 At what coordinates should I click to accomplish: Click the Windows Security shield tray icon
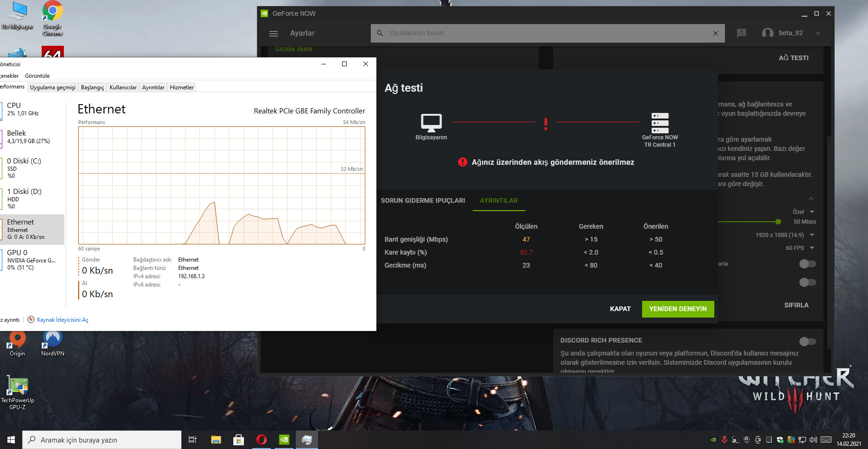(x=780, y=440)
